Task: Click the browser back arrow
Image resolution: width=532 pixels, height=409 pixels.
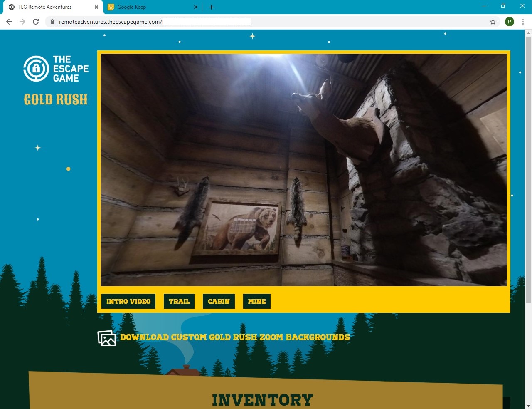Action: pyautogui.click(x=9, y=22)
